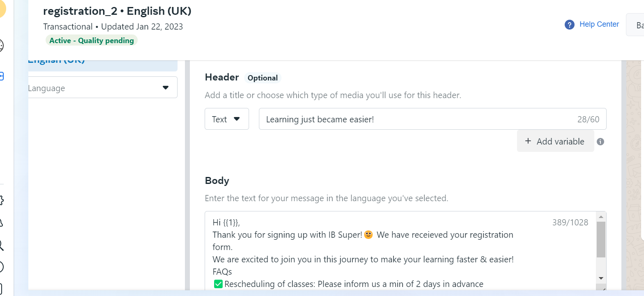Click into the header text input field
The width and height of the screenshot is (644, 296).
[432, 119]
